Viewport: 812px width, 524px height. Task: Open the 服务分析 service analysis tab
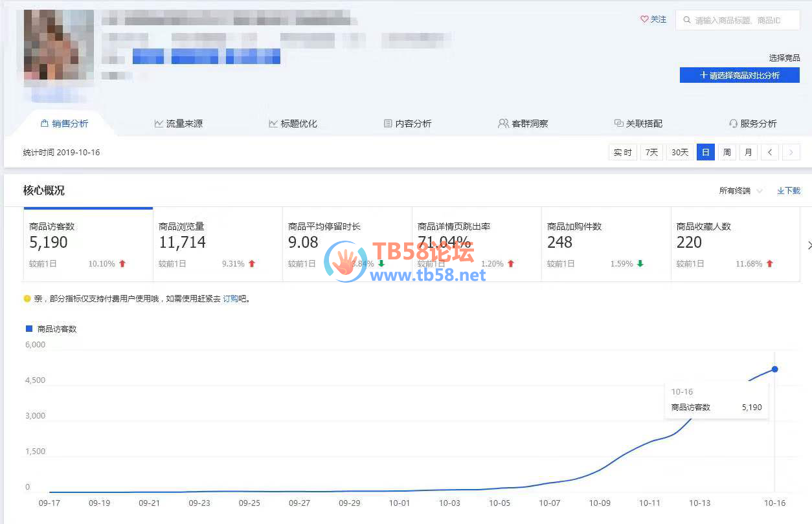pyautogui.click(x=752, y=124)
